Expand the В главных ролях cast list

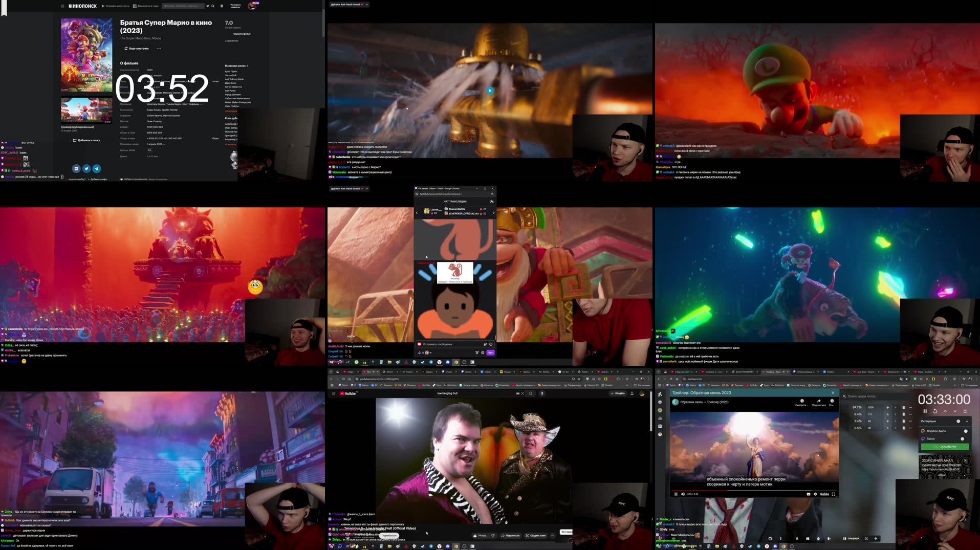click(x=236, y=65)
